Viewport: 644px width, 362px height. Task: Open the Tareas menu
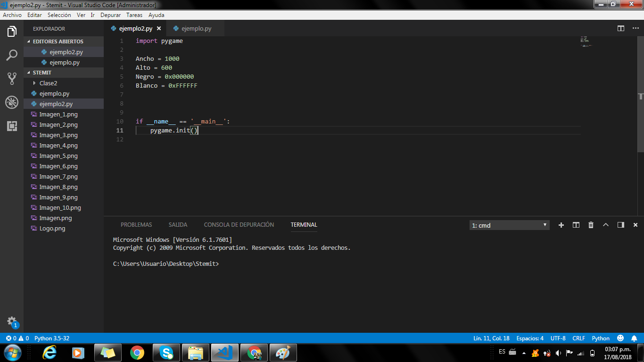(x=134, y=15)
